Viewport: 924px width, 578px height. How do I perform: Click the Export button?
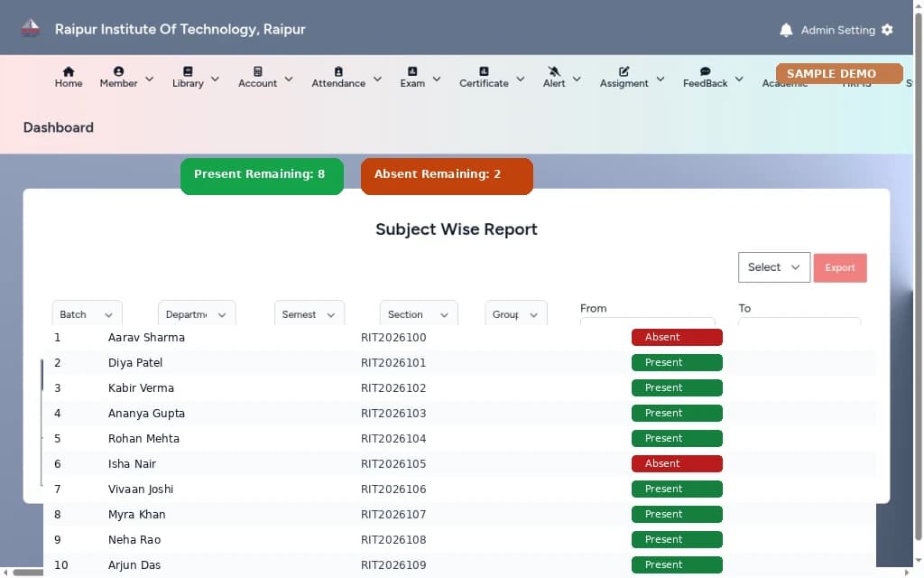pos(840,267)
